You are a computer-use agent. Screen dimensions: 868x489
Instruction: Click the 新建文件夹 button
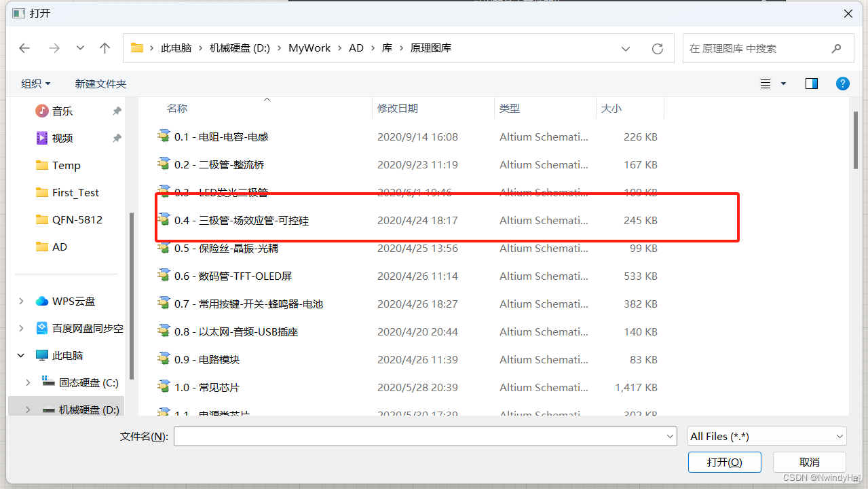click(x=100, y=83)
